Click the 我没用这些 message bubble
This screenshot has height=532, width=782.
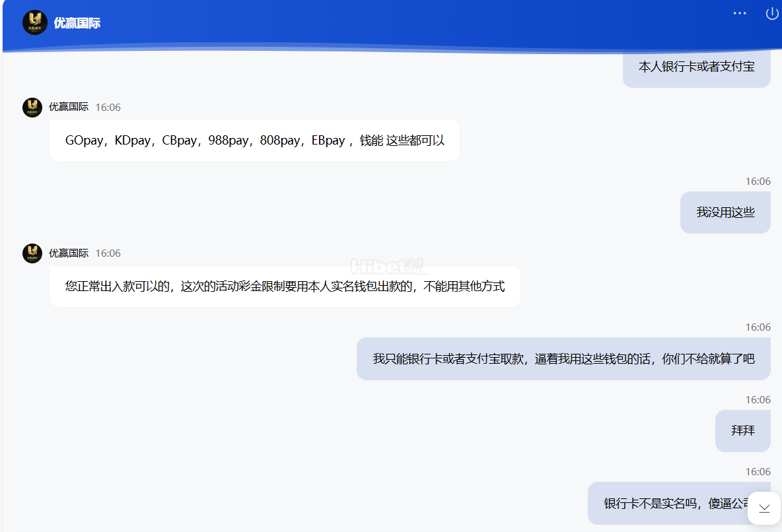725,213
